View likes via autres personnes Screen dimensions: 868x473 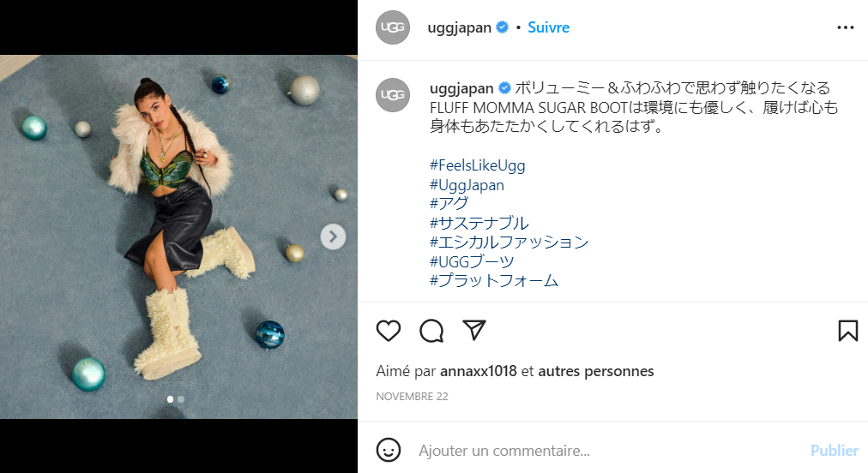[595, 371]
